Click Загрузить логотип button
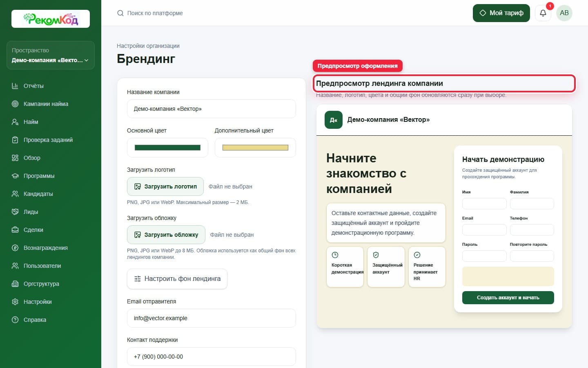 pos(165,186)
